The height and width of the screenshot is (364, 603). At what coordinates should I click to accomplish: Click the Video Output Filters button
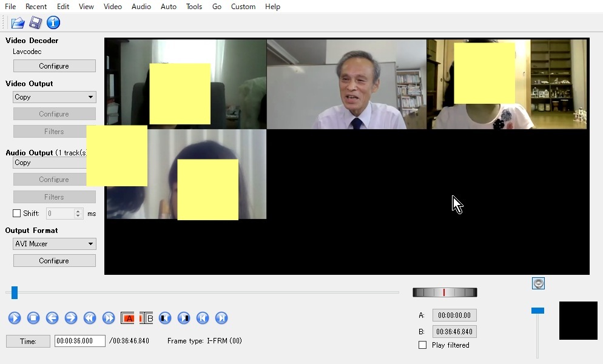point(50,131)
